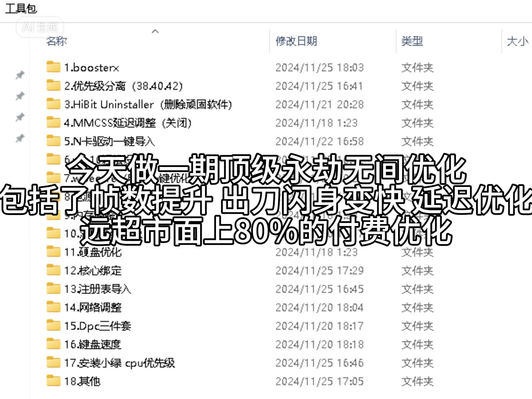Click the name 5.N卡驱动一键导入

109,141
